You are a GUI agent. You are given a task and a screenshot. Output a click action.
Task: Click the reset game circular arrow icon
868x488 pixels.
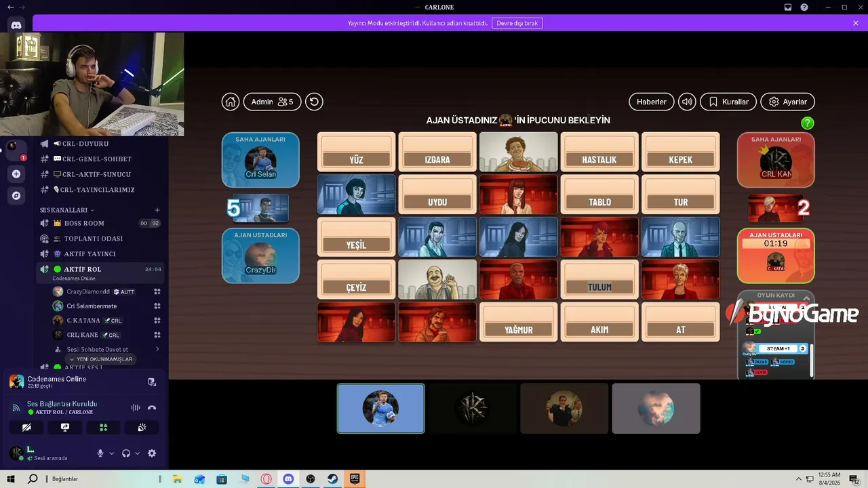tap(314, 102)
